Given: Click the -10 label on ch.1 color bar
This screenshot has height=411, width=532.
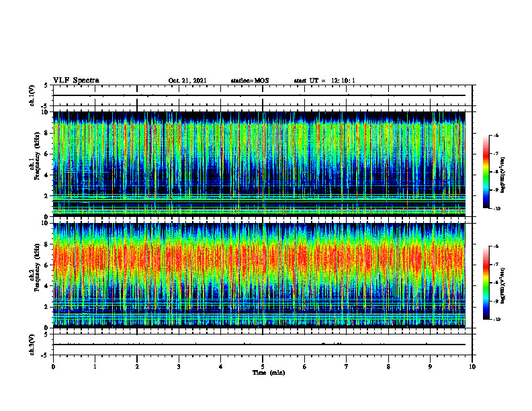Looking at the screenshot, I should (x=496, y=209).
